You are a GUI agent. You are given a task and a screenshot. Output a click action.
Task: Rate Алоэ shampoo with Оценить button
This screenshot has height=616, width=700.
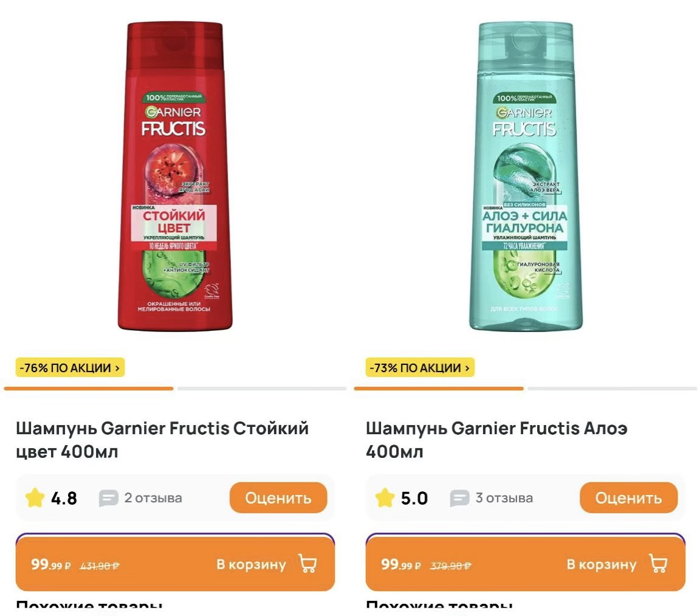pyautogui.click(x=628, y=497)
